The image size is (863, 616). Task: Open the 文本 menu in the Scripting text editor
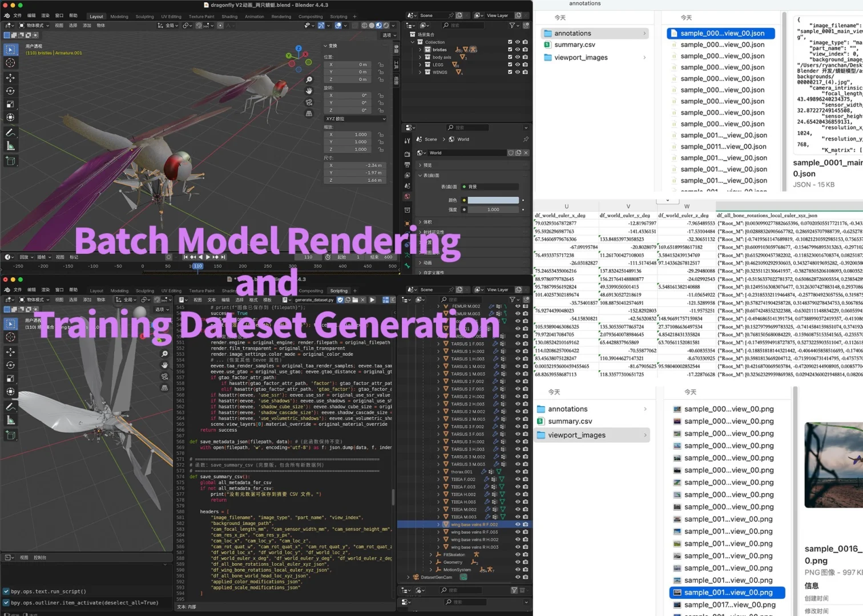tap(212, 299)
